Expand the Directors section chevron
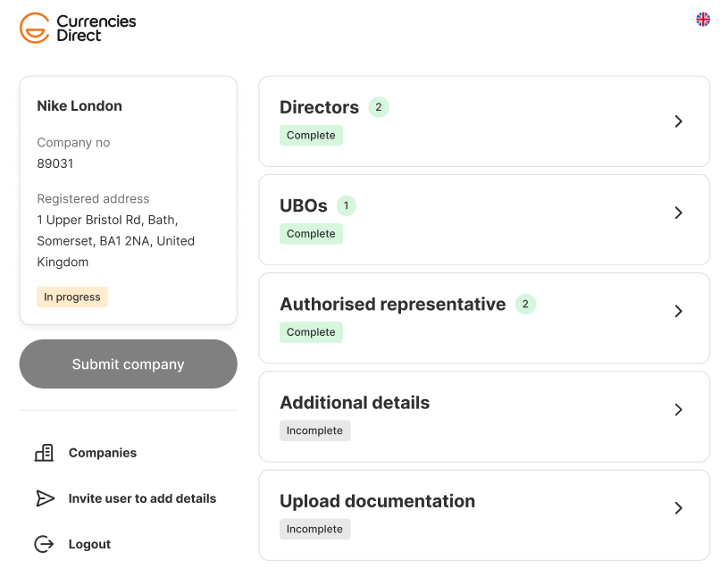728x577 pixels. pos(678,121)
